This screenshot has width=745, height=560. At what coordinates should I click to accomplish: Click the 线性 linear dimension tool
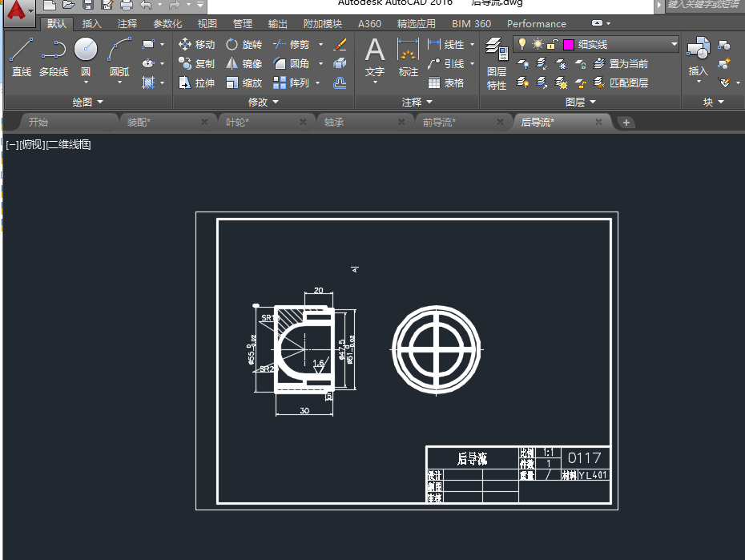tap(446, 44)
